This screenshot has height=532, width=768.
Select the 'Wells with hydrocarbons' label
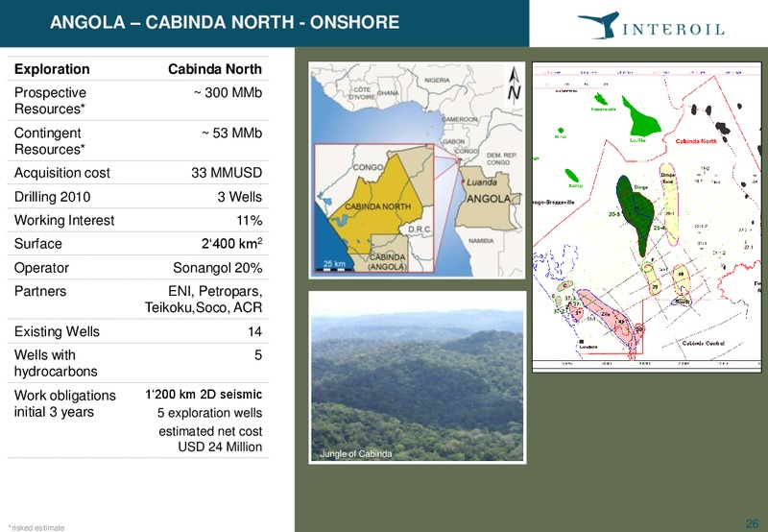pyautogui.click(x=56, y=363)
